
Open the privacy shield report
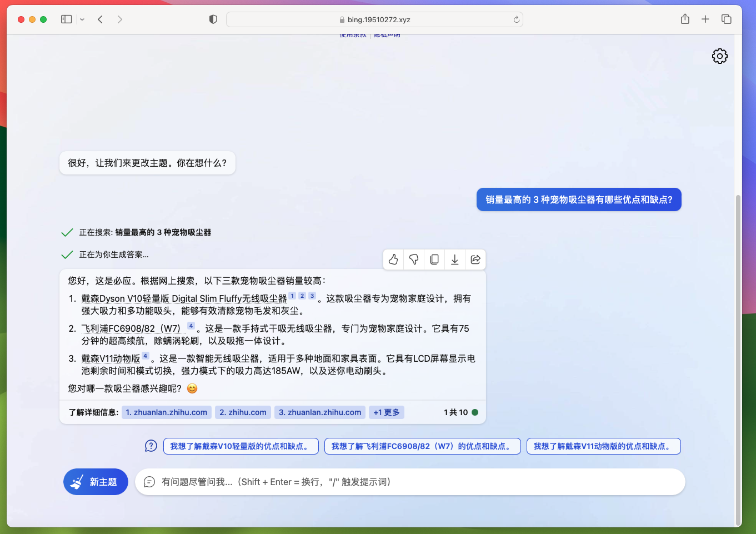click(x=213, y=19)
